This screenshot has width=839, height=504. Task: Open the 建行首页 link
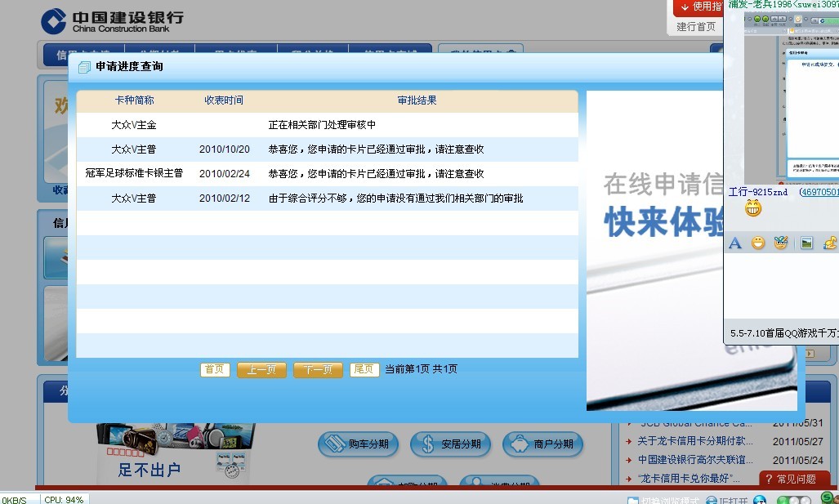696,27
